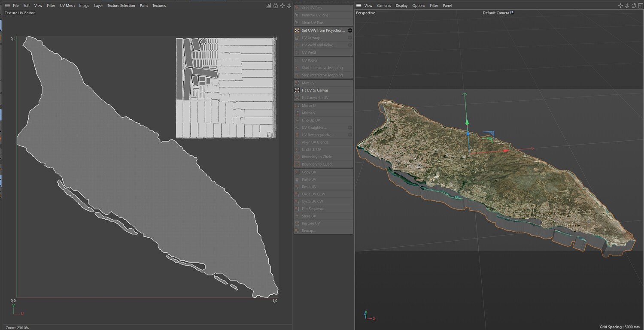Open the UV Unwrap options gear

tap(350, 38)
